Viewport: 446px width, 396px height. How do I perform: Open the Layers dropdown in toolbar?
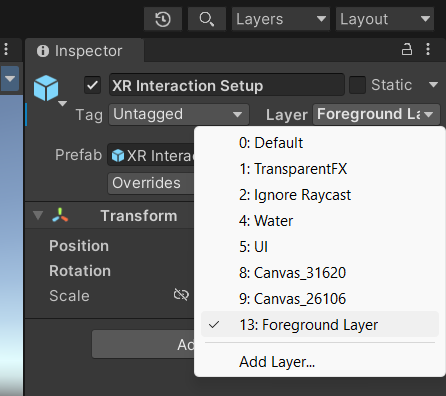[281, 19]
